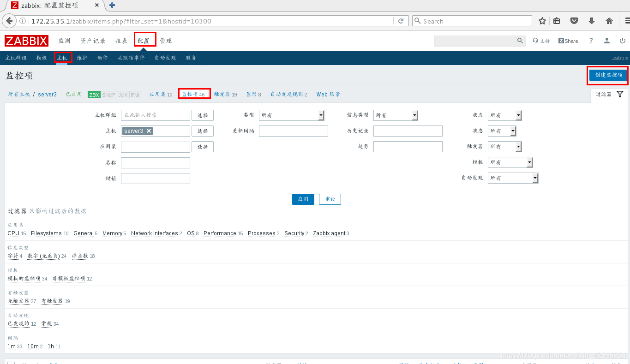Open user profile icon
Viewport: 630px width, 364px height.
coord(607,41)
